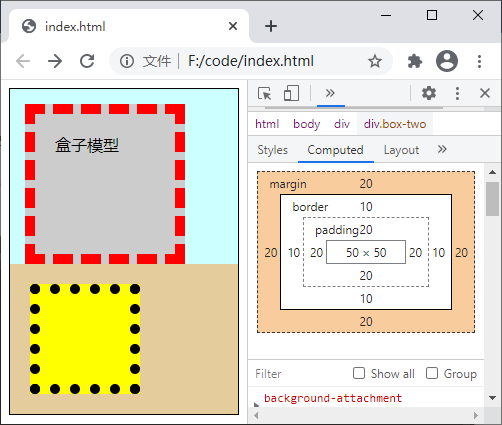Click the 50 × 50 content box
This screenshot has height=425, width=502.
point(366,252)
